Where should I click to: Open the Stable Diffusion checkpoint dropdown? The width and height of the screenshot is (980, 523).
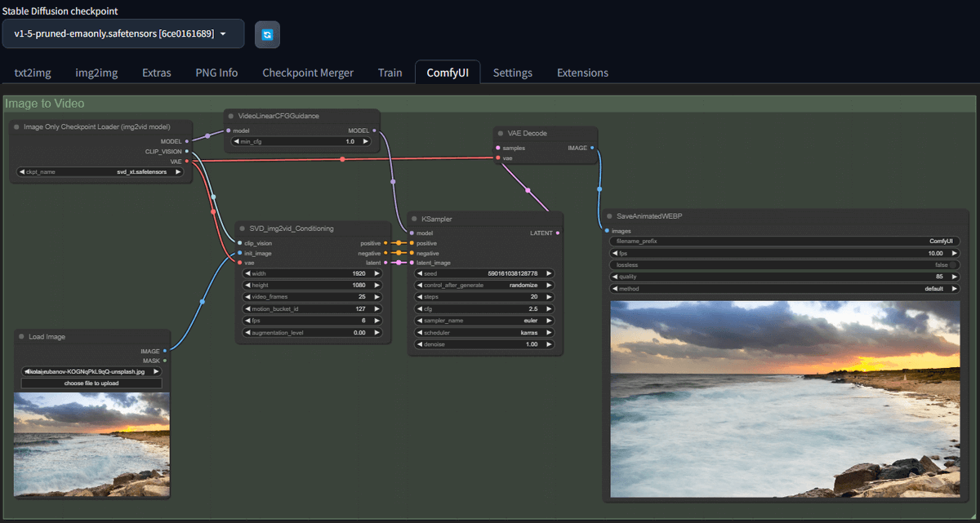coord(122,33)
